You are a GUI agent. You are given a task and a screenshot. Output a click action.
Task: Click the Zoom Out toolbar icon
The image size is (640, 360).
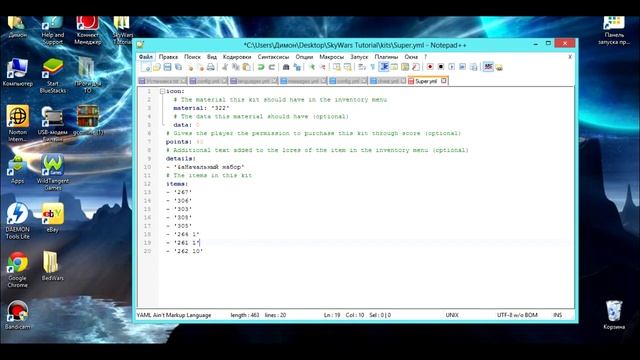point(322,67)
